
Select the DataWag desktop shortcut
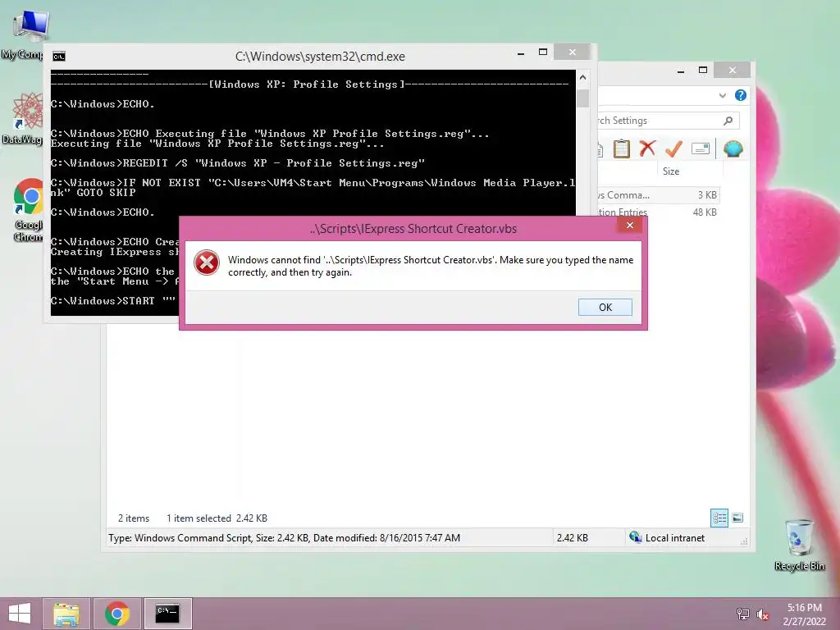point(24,118)
